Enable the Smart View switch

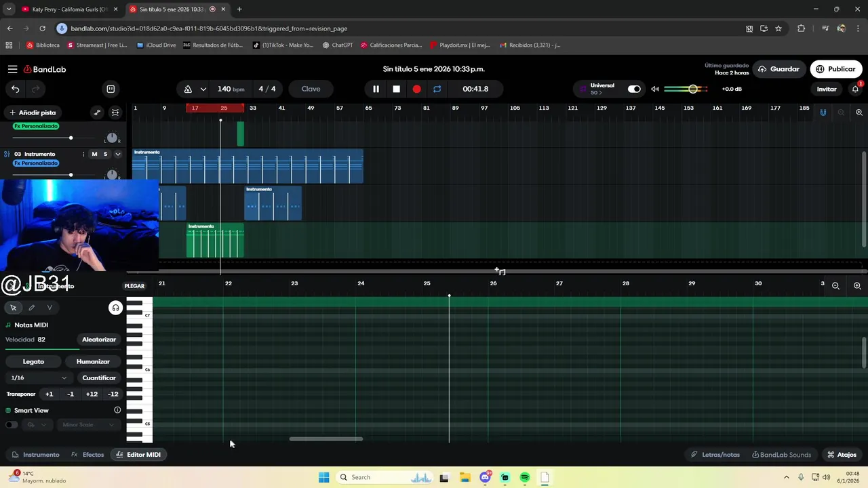pos(12,425)
